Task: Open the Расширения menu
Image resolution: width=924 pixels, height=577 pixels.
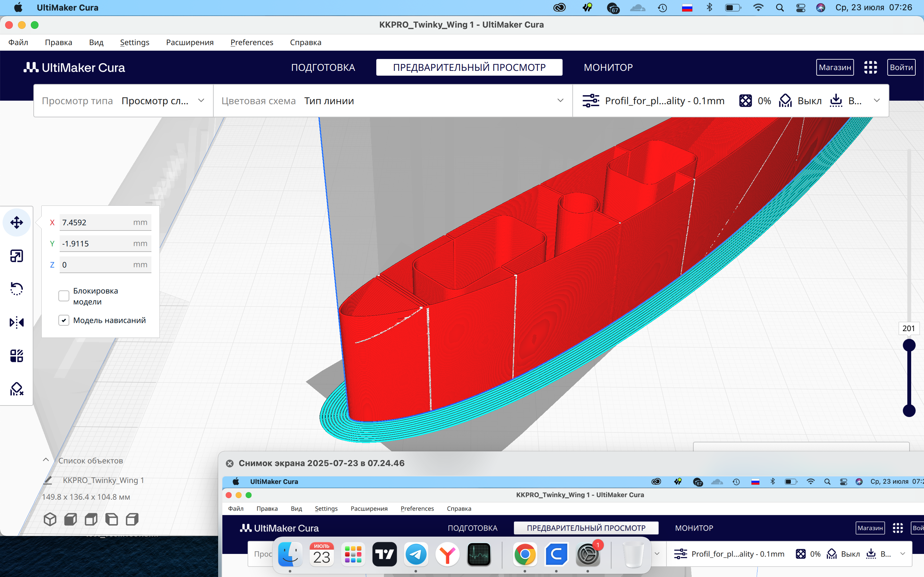Action: [x=190, y=42]
